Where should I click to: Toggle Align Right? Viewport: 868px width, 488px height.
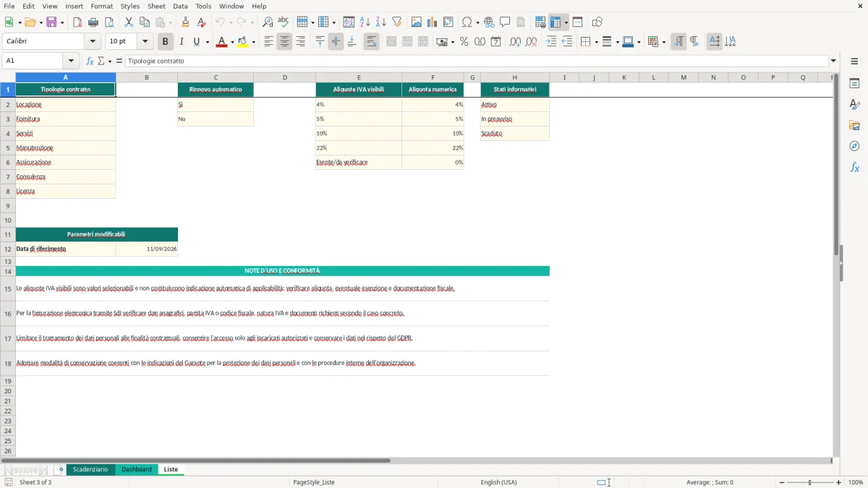click(300, 42)
